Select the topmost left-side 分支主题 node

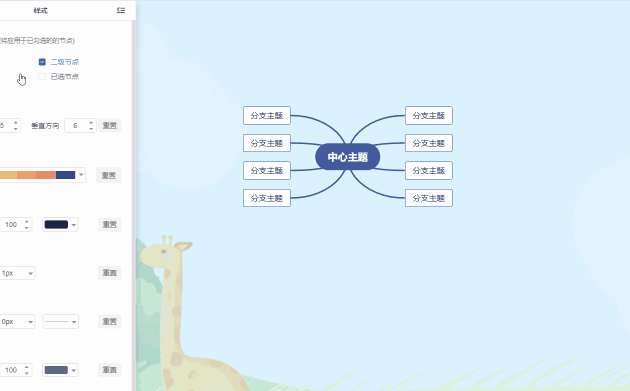pyautogui.click(x=267, y=115)
